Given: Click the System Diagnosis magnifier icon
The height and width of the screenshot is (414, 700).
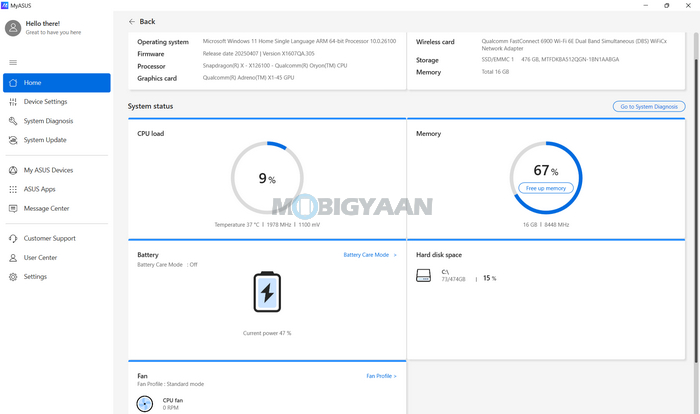Looking at the screenshot, I should (13, 121).
